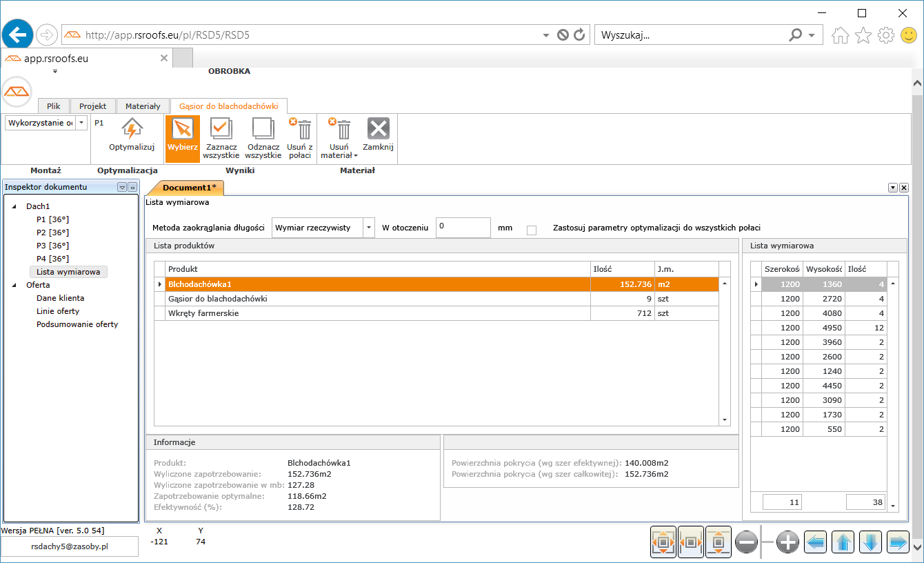This screenshot has width=924, height=563.
Task: Enable Zastosuj parametry optymalizacji checkbox
Action: (x=532, y=230)
